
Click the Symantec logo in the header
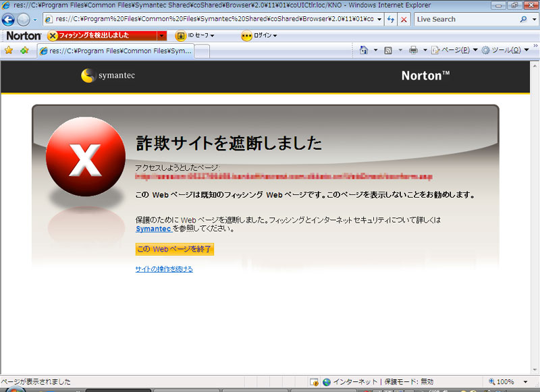(x=108, y=76)
